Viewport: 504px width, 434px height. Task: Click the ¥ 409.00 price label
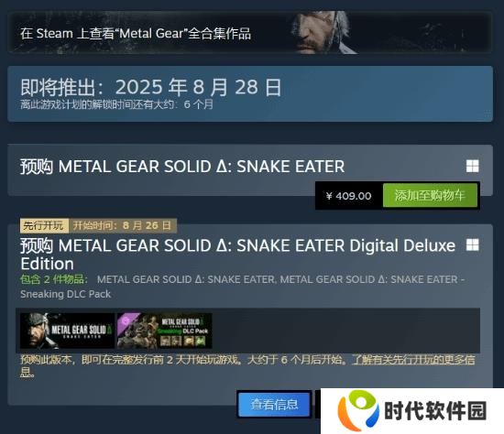[349, 196]
